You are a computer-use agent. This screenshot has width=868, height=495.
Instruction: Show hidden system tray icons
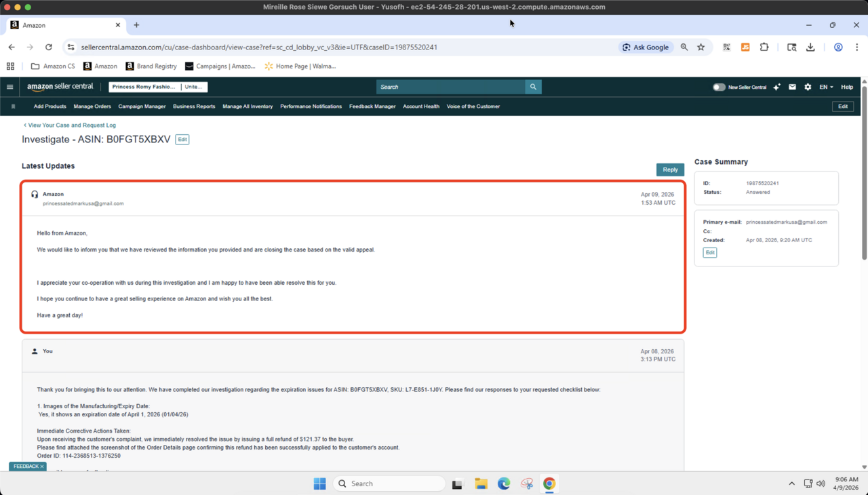coord(791,483)
